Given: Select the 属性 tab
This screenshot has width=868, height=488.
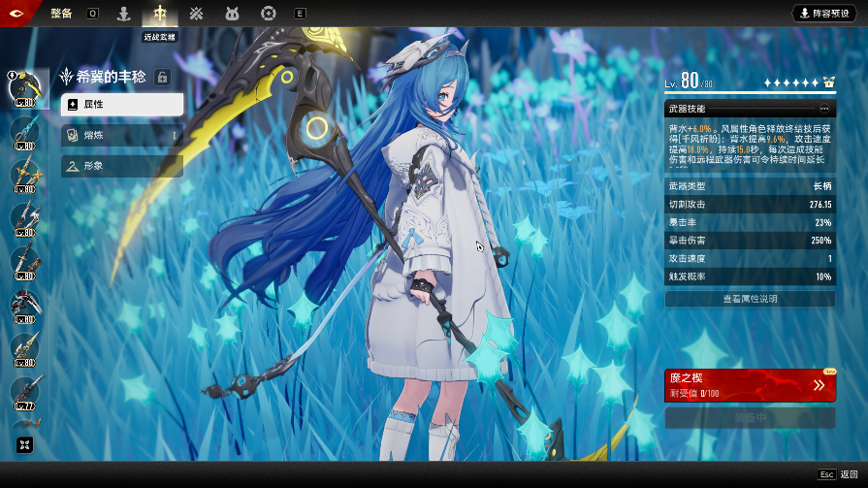Looking at the screenshot, I should 122,104.
